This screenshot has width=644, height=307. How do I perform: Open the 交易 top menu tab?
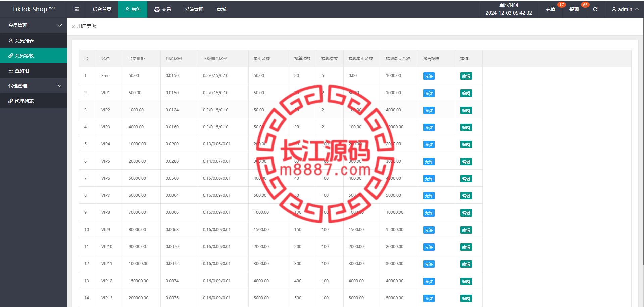(x=162, y=9)
